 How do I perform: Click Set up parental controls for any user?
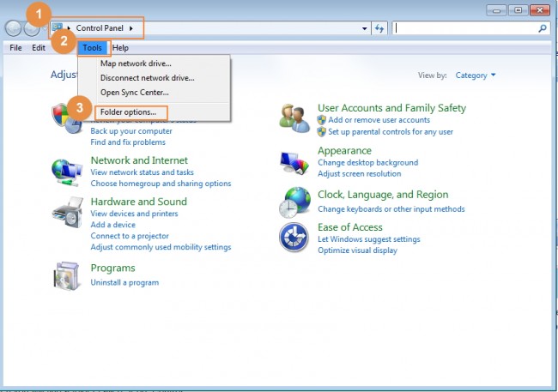pos(391,132)
